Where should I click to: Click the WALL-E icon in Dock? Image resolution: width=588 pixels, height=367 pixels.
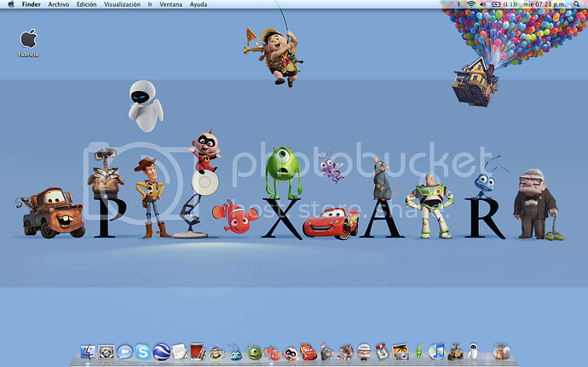[455, 351]
